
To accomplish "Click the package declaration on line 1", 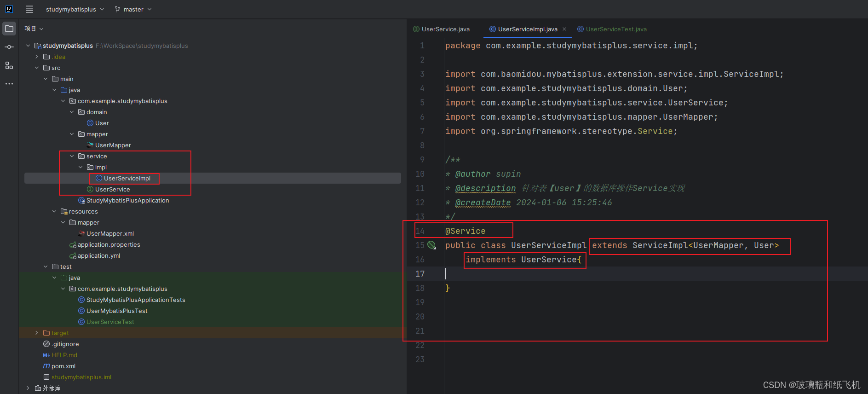I will 571,46.
